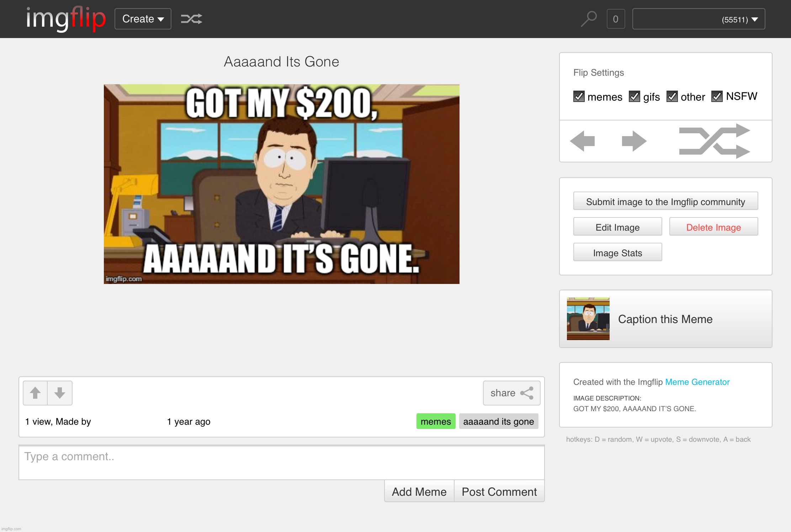Click the Edit Image button

coord(617,227)
